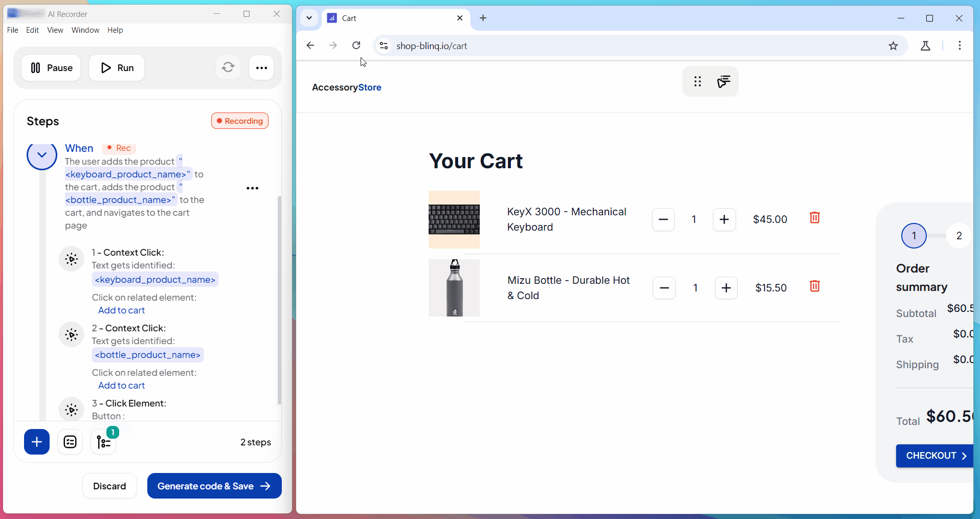Open the browser tab search dropdown
The height and width of the screenshot is (519, 980).
pyautogui.click(x=309, y=18)
